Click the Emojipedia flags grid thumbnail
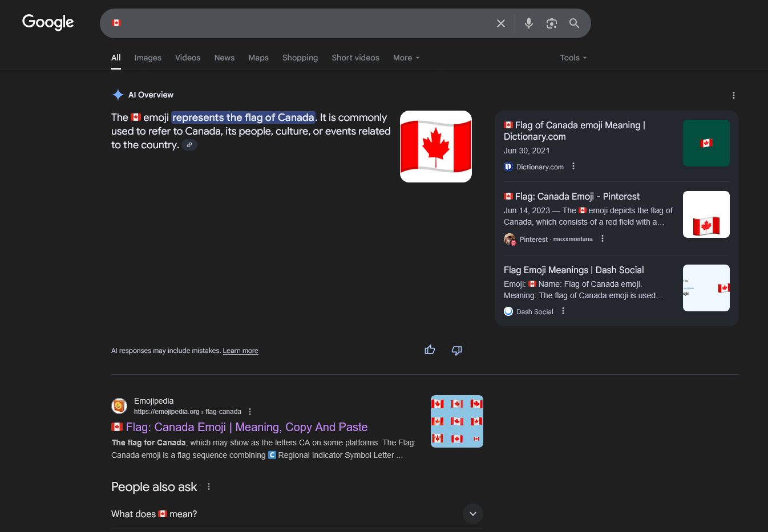768x532 pixels. 457,421
